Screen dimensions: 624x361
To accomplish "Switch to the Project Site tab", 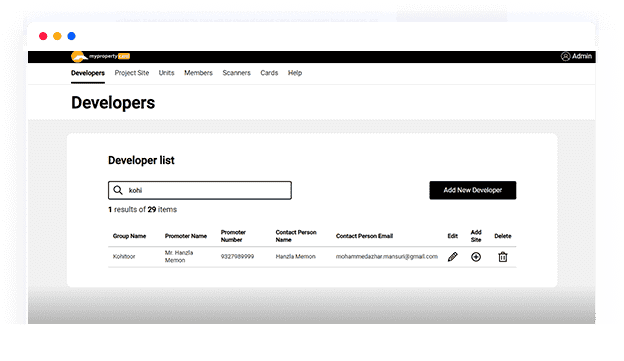I will point(132,73).
